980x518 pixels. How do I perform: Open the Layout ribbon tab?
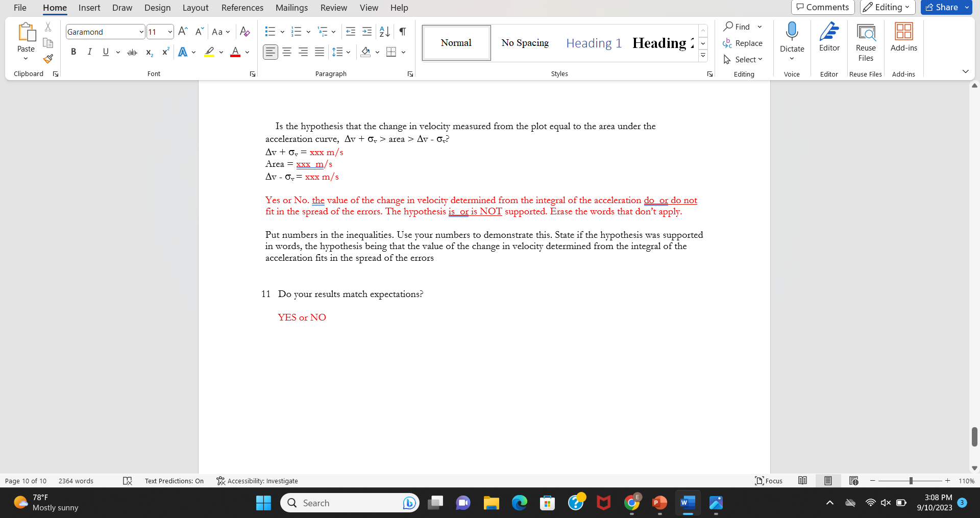click(195, 8)
